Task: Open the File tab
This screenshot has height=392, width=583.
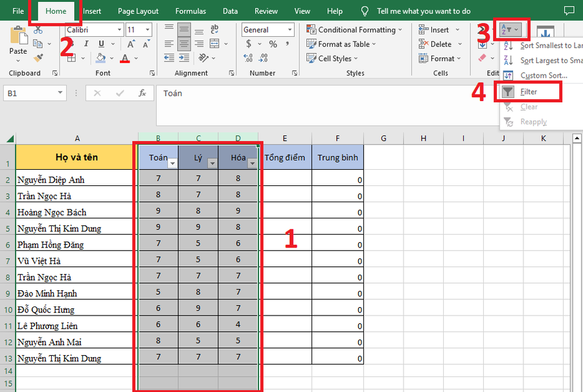Action: pos(18,11)
